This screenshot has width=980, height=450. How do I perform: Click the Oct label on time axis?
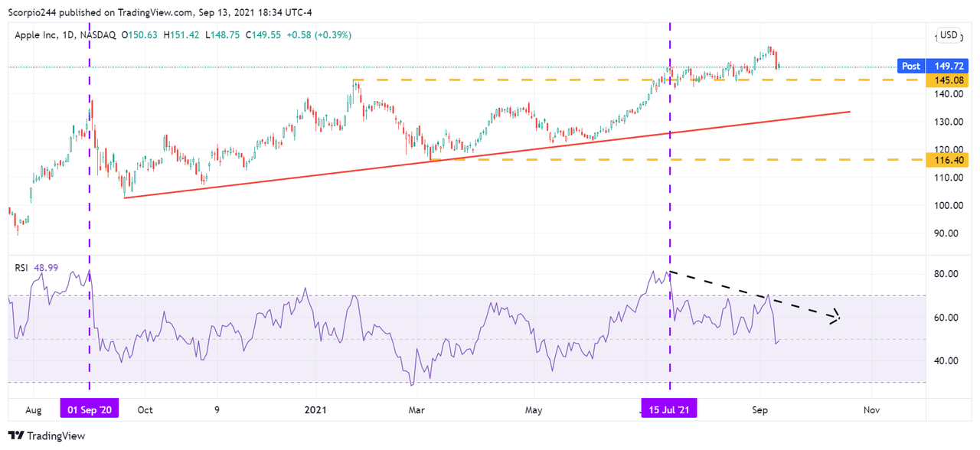[145, 410]
